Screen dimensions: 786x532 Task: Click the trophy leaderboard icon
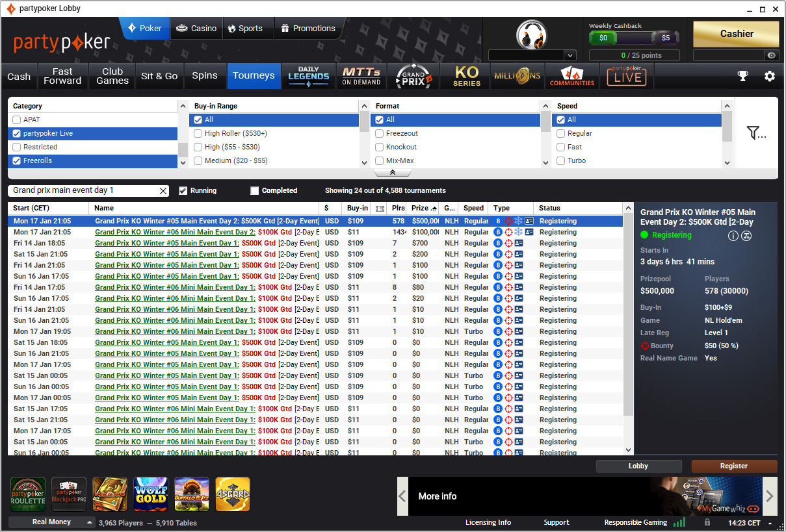742,76
